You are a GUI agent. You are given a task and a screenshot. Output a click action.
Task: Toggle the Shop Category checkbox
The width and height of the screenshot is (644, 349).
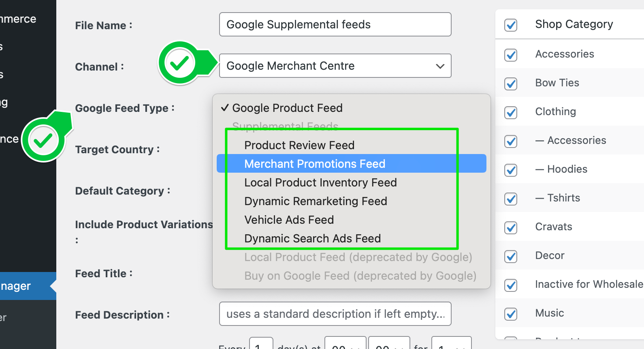[x=511, y=25]
